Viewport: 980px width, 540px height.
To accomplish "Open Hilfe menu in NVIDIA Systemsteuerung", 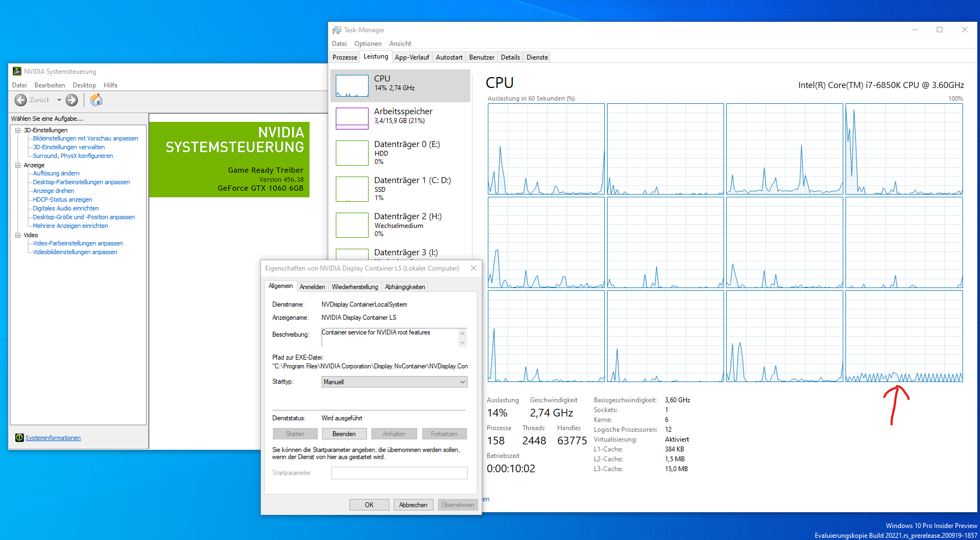I will tap(111, 85).
